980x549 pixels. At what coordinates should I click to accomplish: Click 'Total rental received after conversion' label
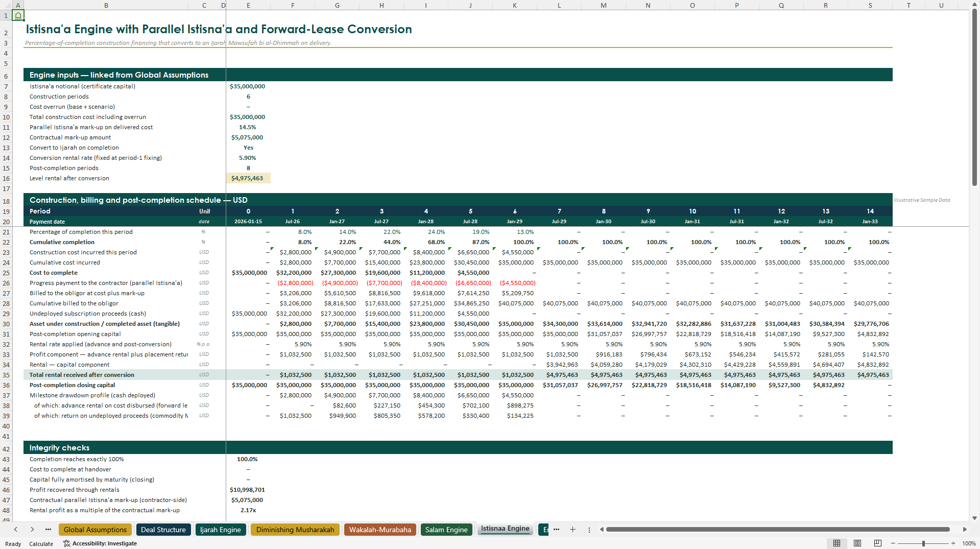[x=82, y=375]
